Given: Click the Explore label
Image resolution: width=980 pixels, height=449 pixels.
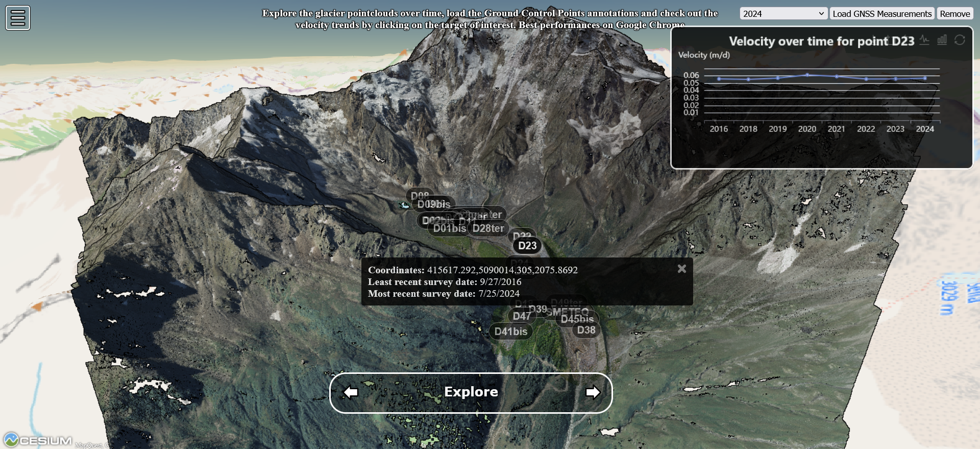Looking at the screenshot, I should click(x=471, y=392).
